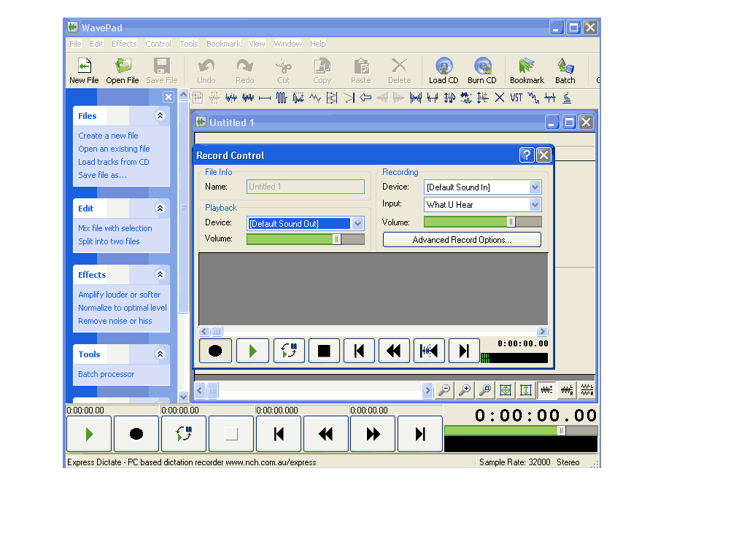Click the Burn CD toolbar icon
Viewport: 747px width, 560px height.
[482, 71]
